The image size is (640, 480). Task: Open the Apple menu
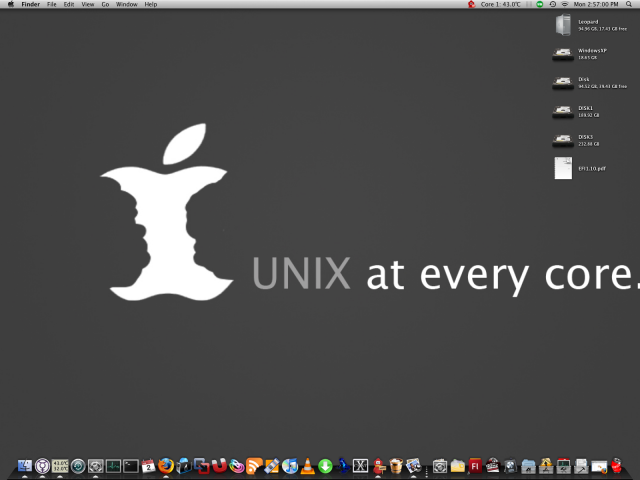click(x=11, y=4)
